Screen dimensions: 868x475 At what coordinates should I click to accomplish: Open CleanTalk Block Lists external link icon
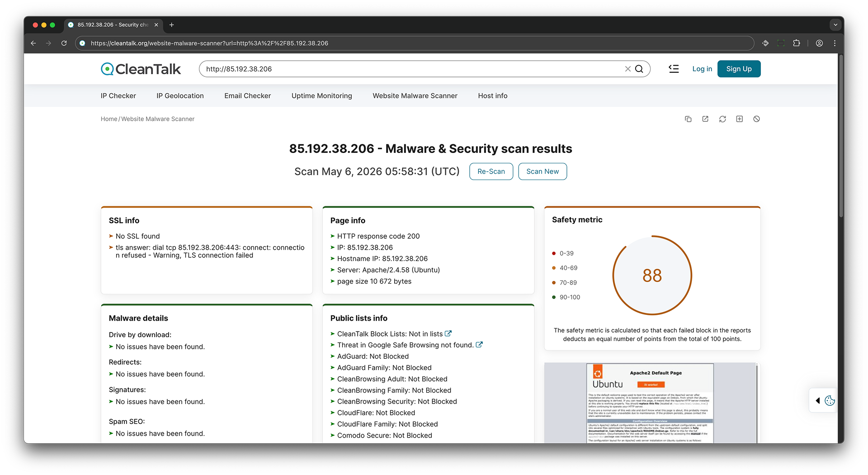click(x=448, y=333)
